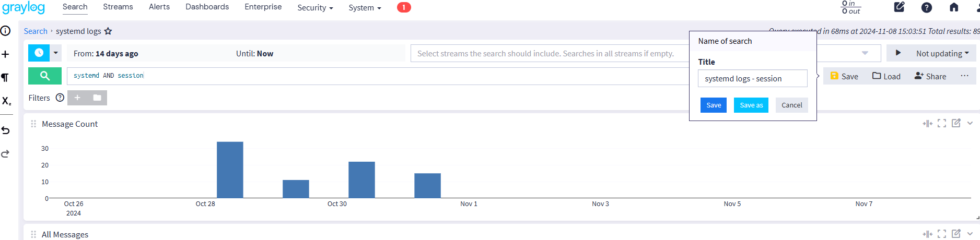Cancel the Name of search dialog
The image size is (980, 240).
791,105
